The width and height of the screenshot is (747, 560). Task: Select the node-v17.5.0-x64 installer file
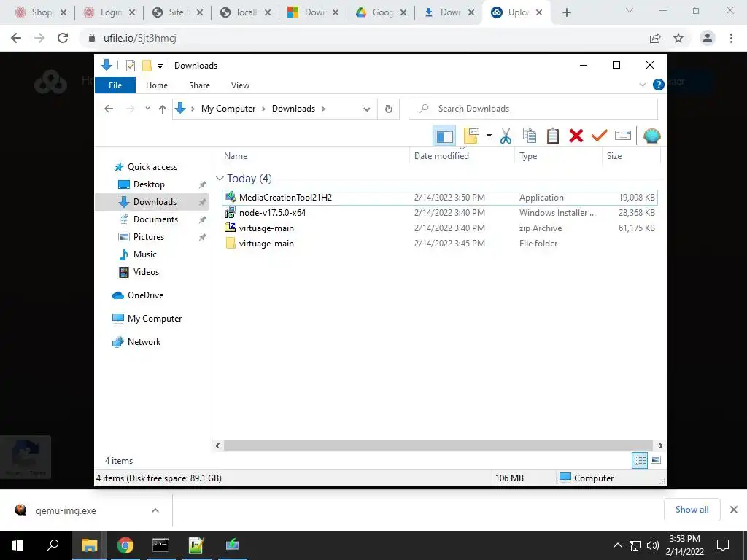pos(440,212)
